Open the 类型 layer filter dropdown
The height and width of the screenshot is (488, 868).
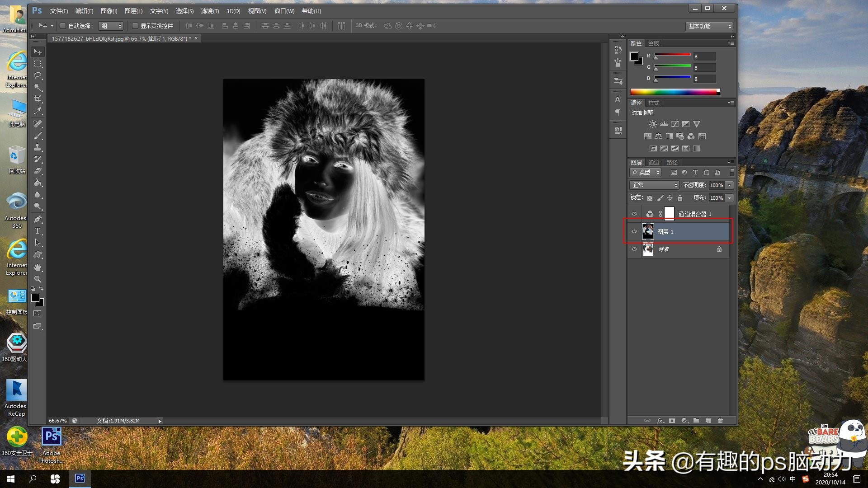[646, 172]
